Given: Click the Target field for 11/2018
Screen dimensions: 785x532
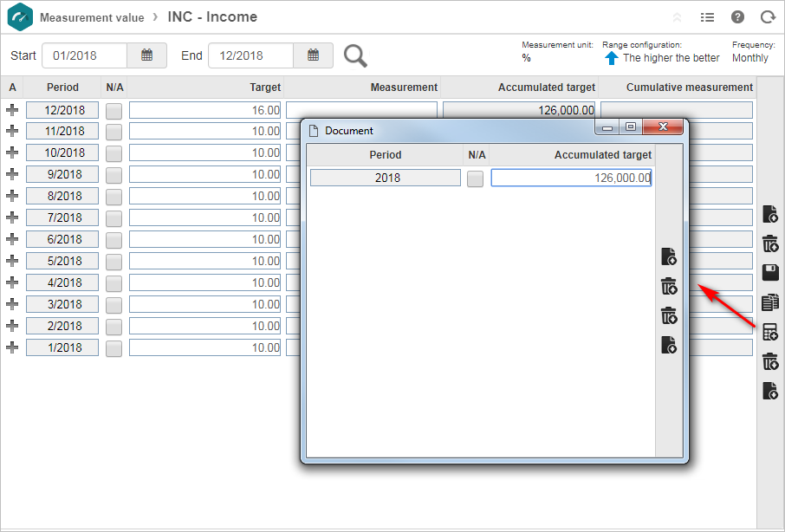Looking at the screenshot, I should tap(204, 131).
